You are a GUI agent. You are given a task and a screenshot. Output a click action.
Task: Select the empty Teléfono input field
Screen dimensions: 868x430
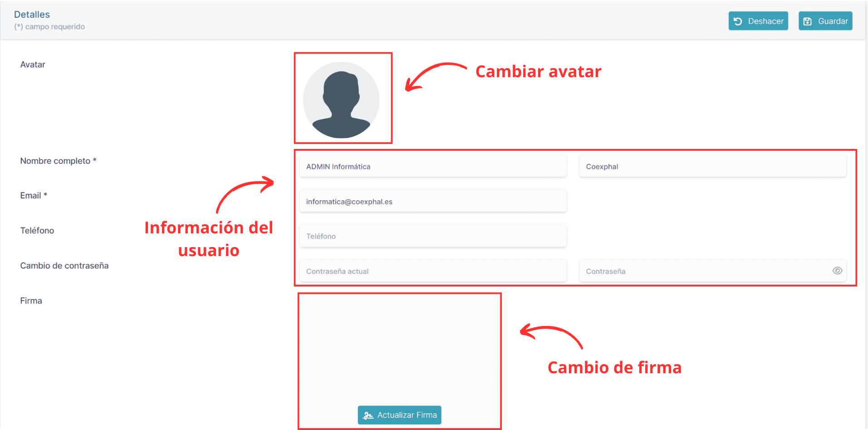(432, 236)
